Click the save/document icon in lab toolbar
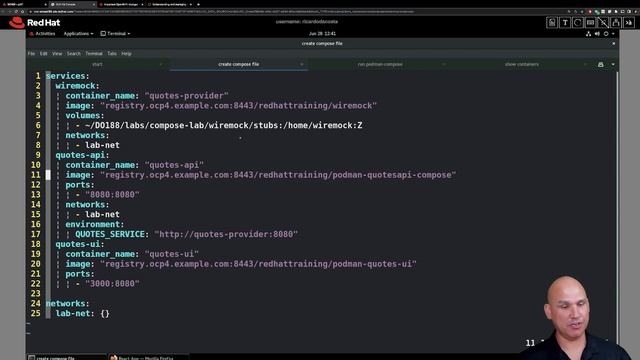This screenshot has width=640, height=360. [x=552, y=23]
